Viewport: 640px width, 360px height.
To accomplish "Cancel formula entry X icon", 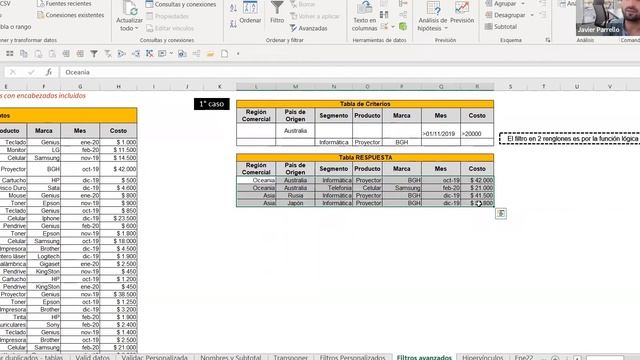I will point(13,72).
